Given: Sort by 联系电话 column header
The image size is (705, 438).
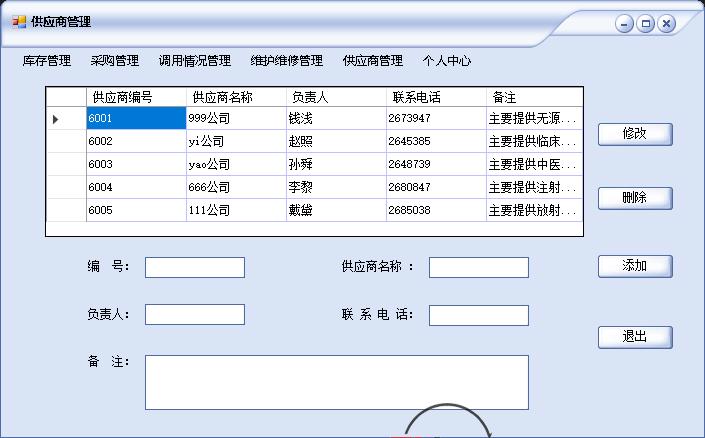Looking at the screenshot, I should click(x=436, y=97).
